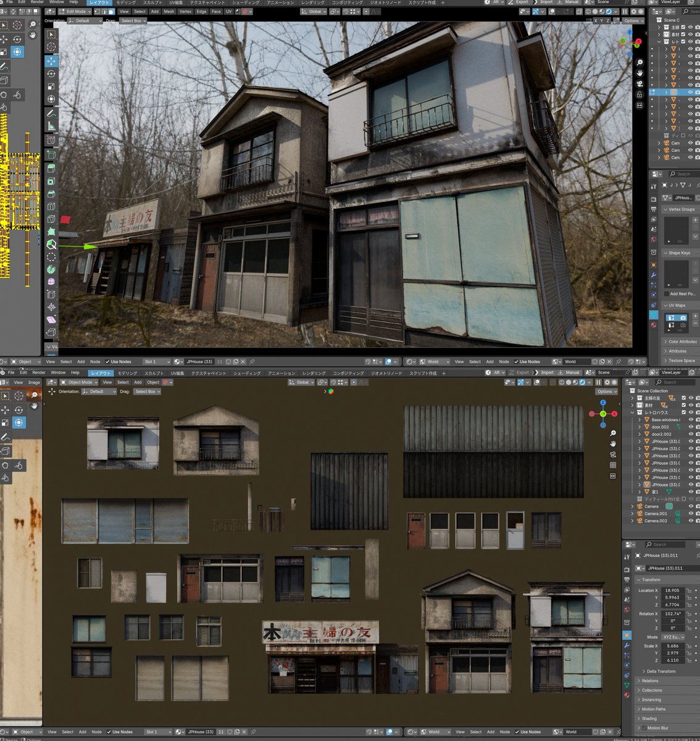Viewport: 700px width, 741px height.
Task: Click the outliner search field in lower window
Action: (x=677, y=382)
